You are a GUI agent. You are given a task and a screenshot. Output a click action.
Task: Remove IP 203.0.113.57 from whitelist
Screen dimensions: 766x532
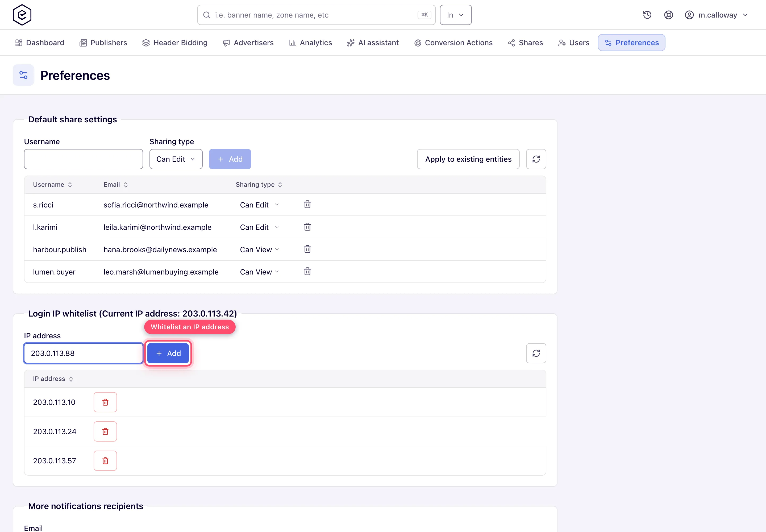pyautogui.click(x=105, y=461)
